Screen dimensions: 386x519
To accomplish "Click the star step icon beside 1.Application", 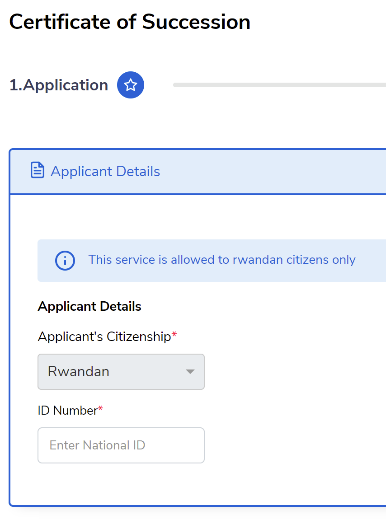I will (x=130, y=85).
